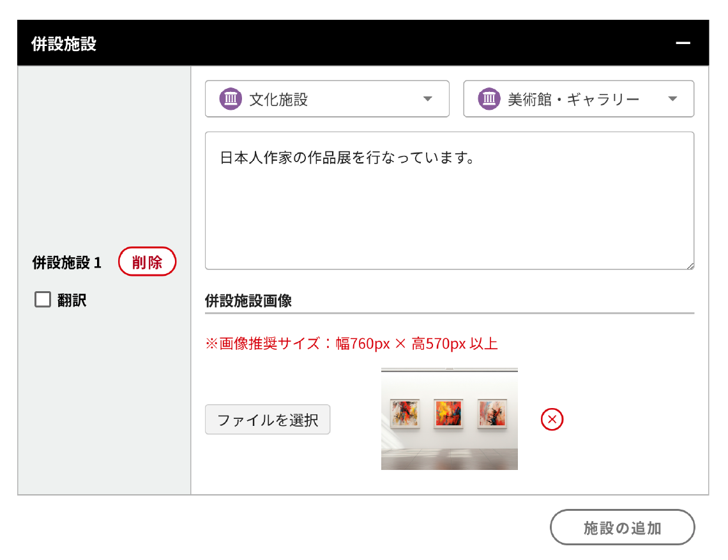Click the gallery image thumbnail preview
The width and height of the screenshot is (728, 560).
coord(449,419)
